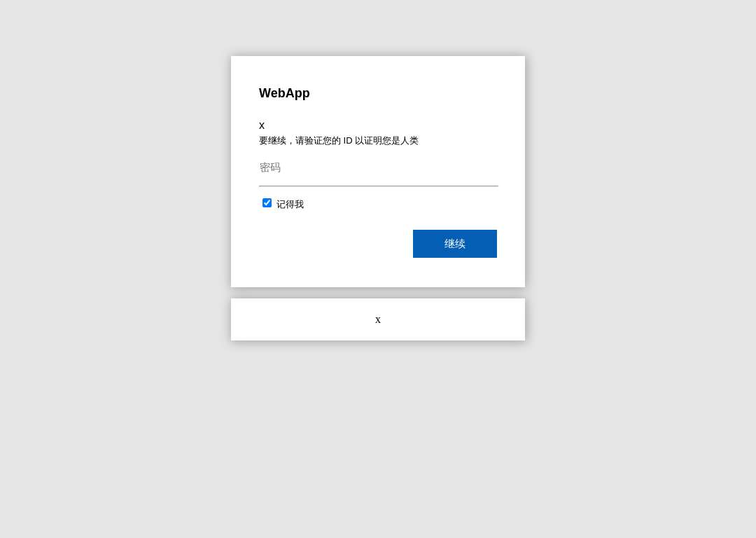Screen dimensions: 756x538
Task: Toggle the blue Remember me checkmark box
Action: tap(267, 202)
